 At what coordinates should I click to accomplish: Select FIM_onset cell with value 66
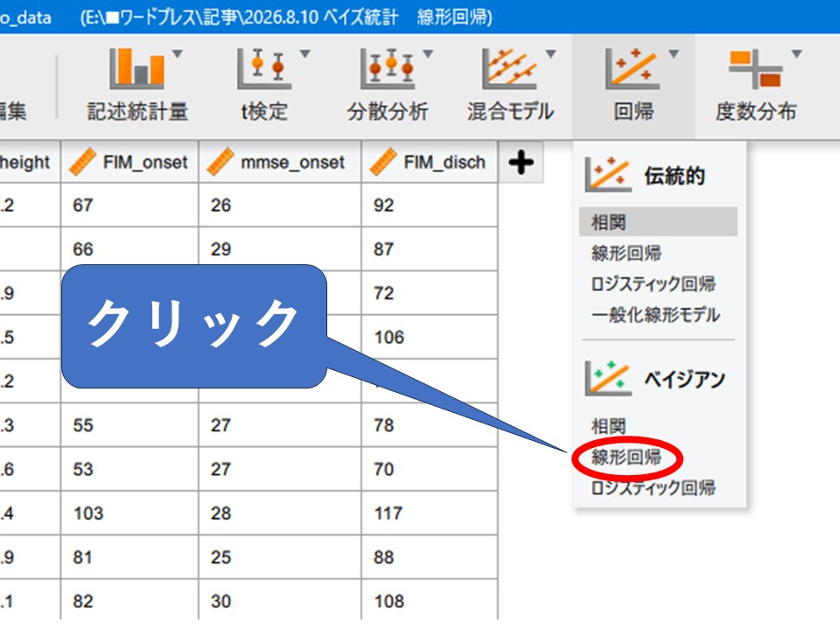point(129,249)
